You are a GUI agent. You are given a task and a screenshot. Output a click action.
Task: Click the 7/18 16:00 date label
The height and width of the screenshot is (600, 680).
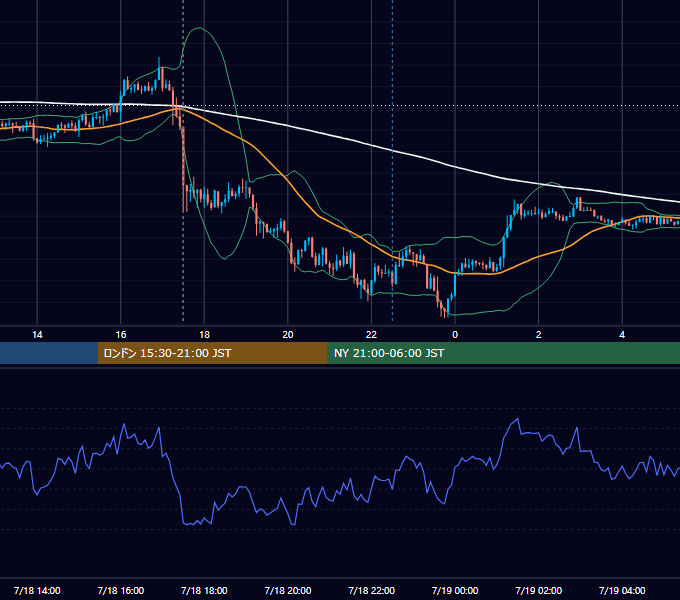(121, 590)
